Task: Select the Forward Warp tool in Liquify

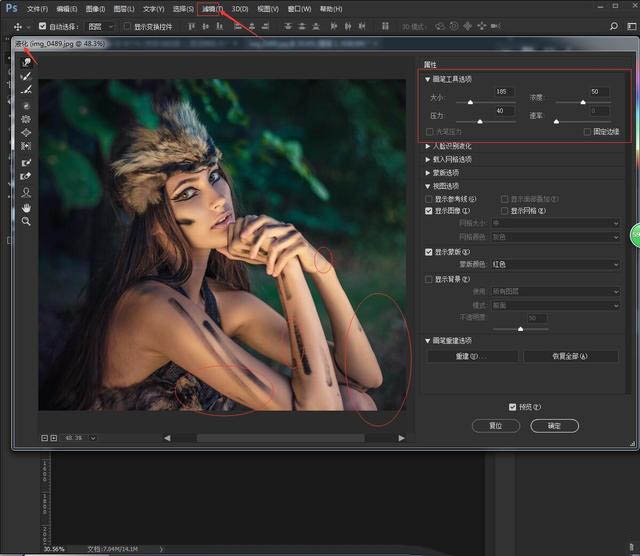Action: [26, 62]
